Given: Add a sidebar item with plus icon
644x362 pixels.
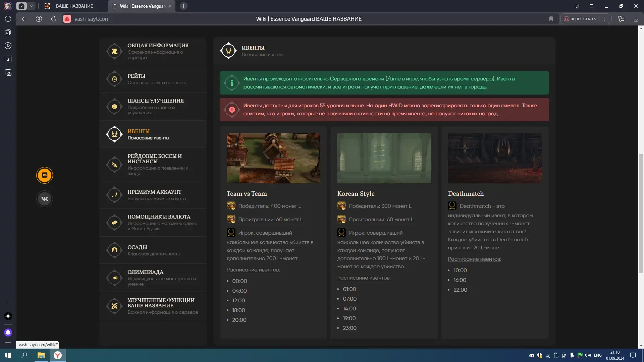Looking at the screenshot, I should 8,303.
